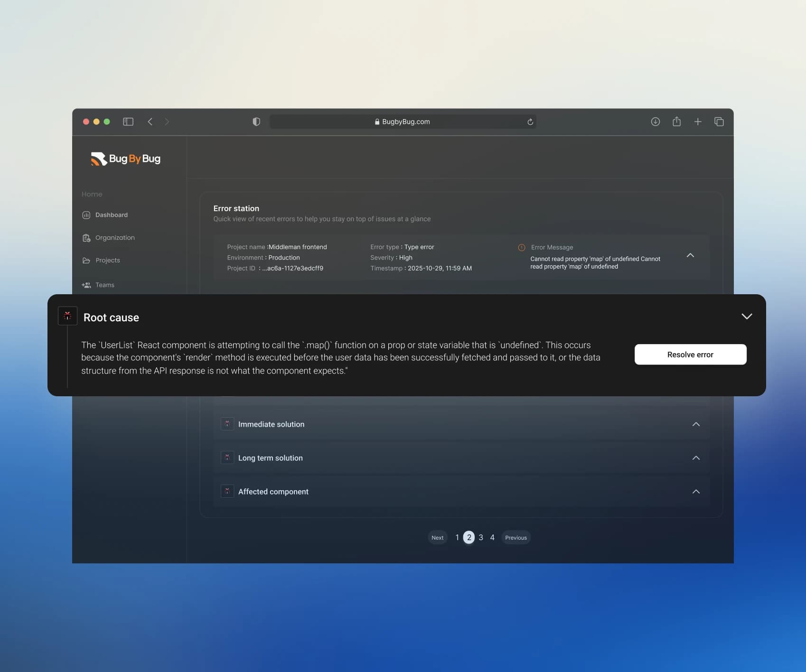Click the BugbyBug.com address bar
Screen dimensions: 806x672
coord(403,122)
